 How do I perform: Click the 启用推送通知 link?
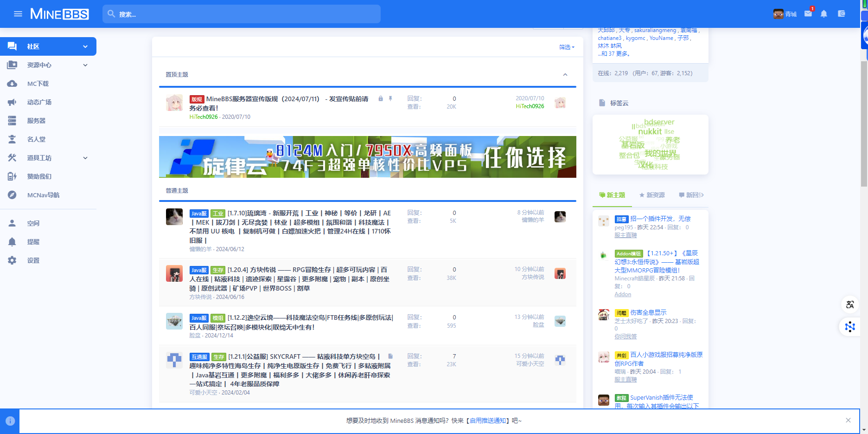(488, 421)
